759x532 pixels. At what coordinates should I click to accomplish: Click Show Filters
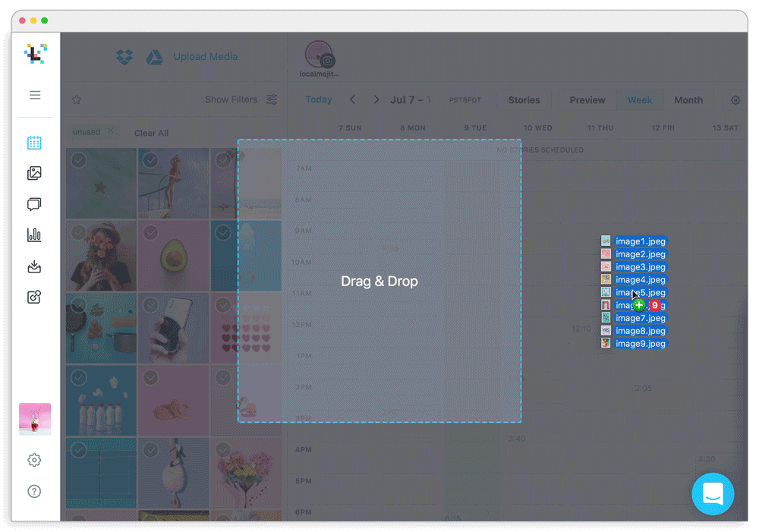(231, 99)
